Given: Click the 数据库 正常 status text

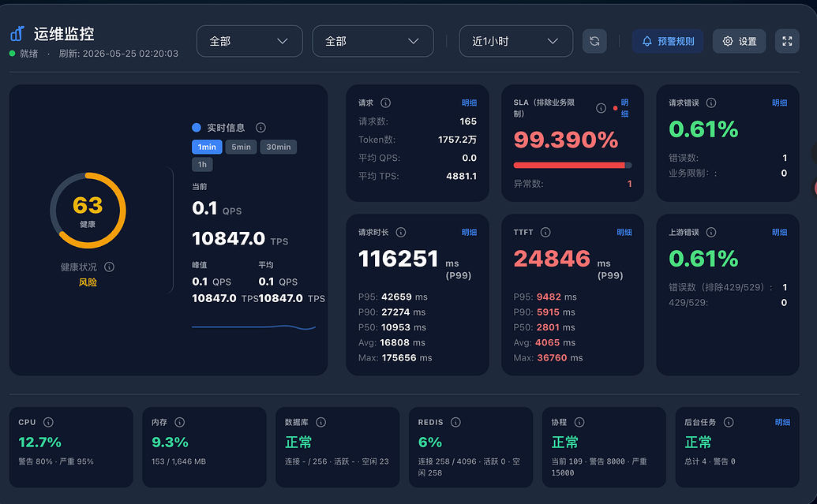Looking at the screenshot, I should 298,442.
